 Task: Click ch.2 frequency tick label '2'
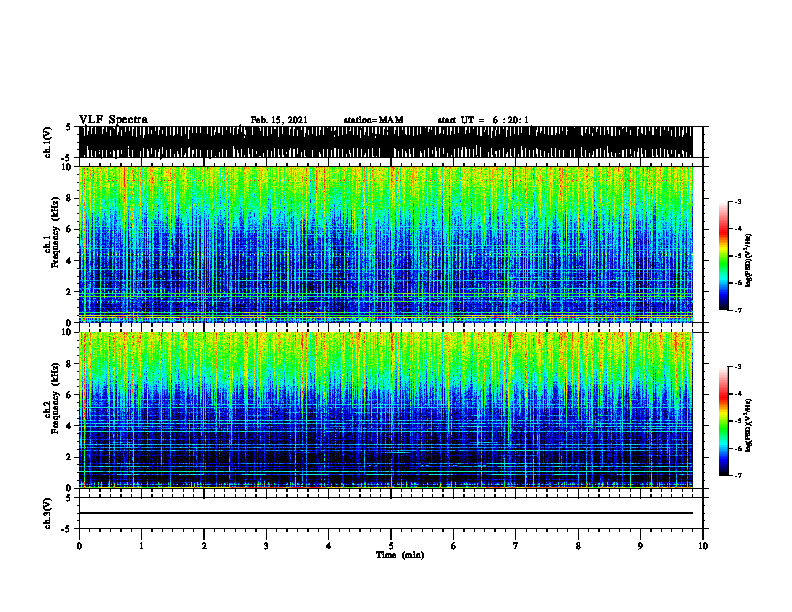[x=69, y=457]
